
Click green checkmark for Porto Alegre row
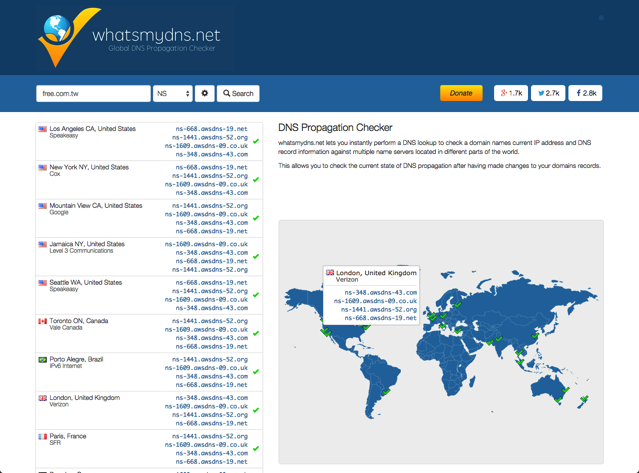click(256, 372)
